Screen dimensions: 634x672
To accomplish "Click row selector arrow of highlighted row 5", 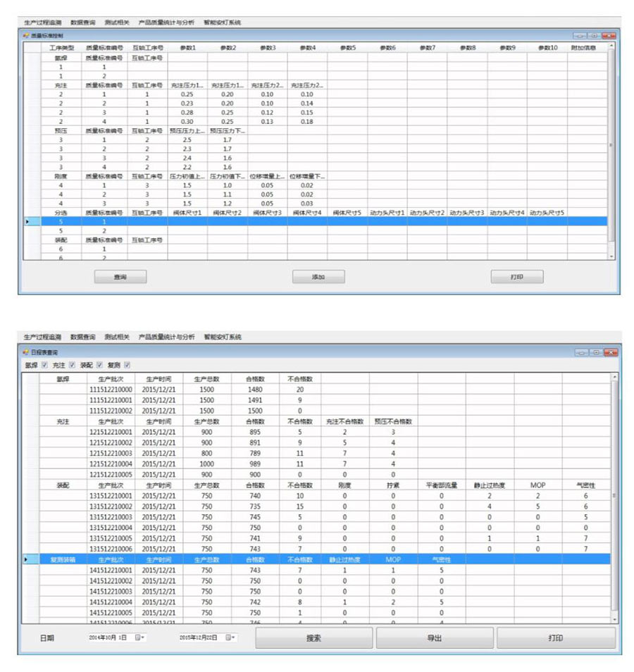I will 27,221.
